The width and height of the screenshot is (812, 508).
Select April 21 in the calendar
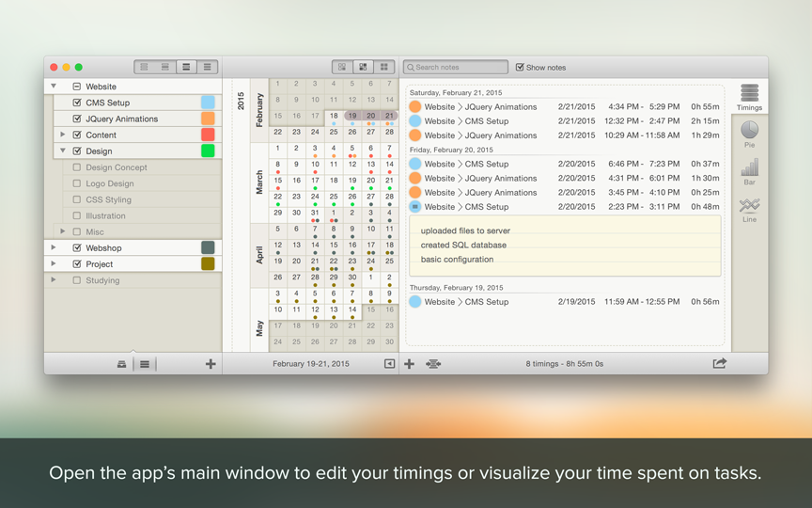(x=315, y=263)
